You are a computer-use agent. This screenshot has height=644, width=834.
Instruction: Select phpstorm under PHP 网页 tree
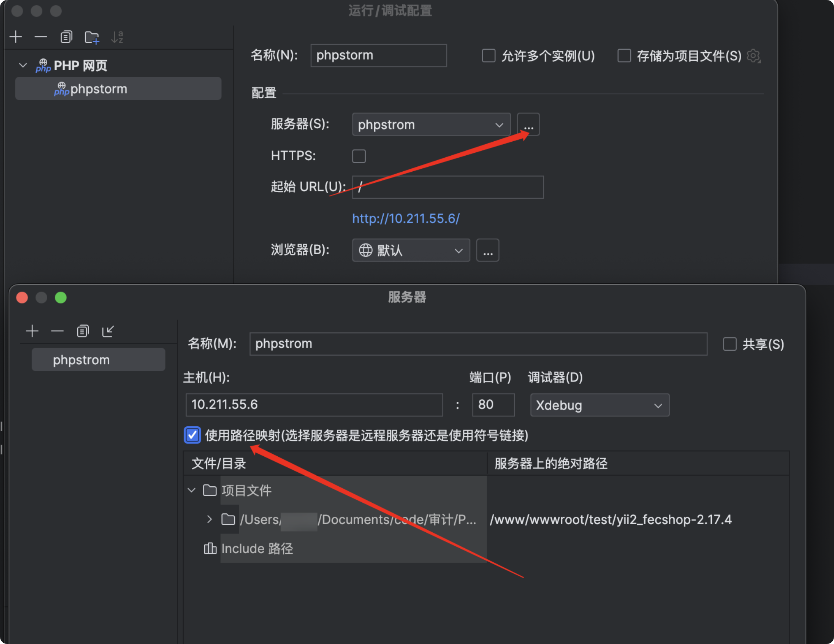(x=99, y=89)
